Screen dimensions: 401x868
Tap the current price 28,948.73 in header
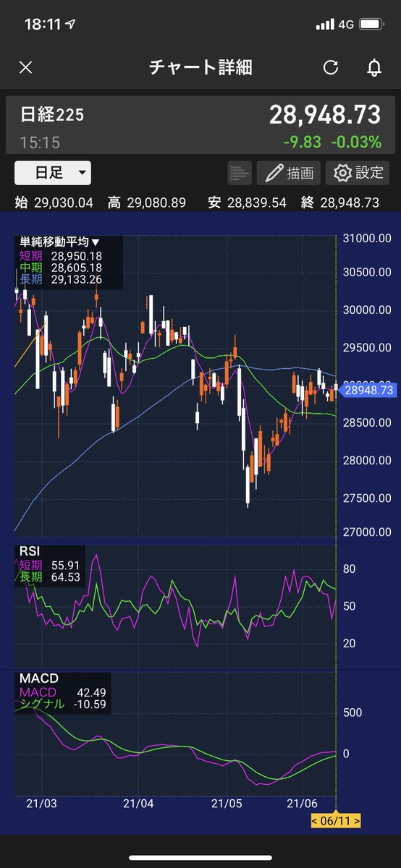coord(324,114)
